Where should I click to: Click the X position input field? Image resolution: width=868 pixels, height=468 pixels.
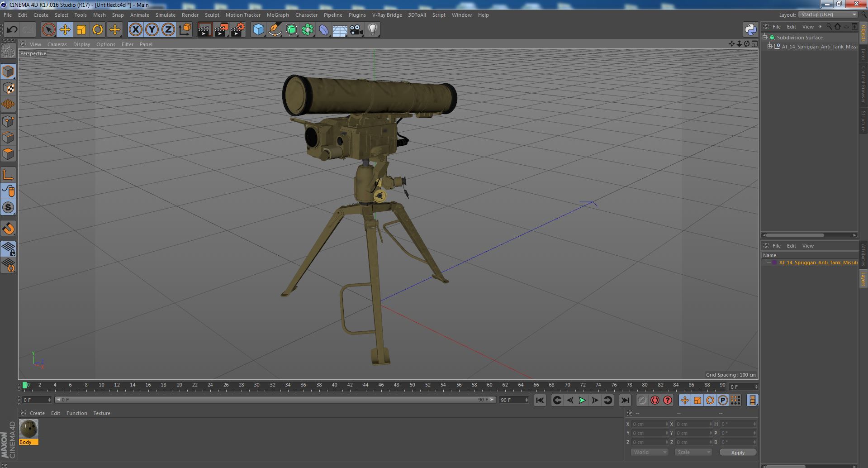(650, 424)
